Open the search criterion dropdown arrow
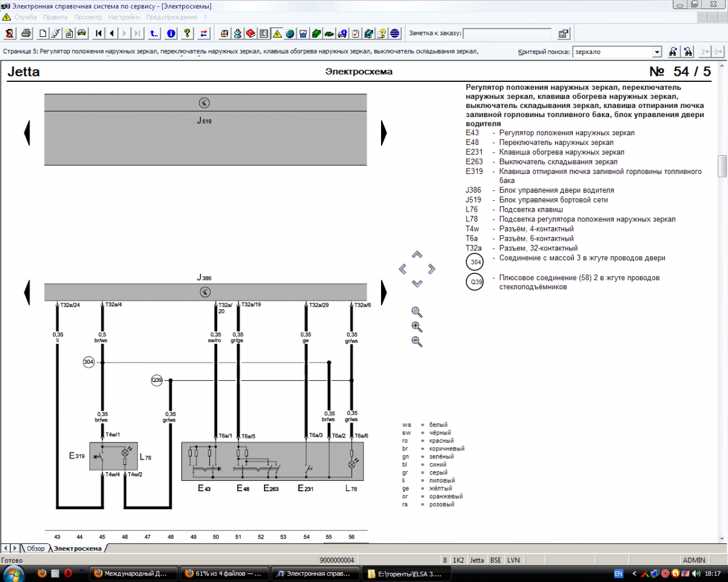Screen dimensions: 728x582 pos(656,52)
